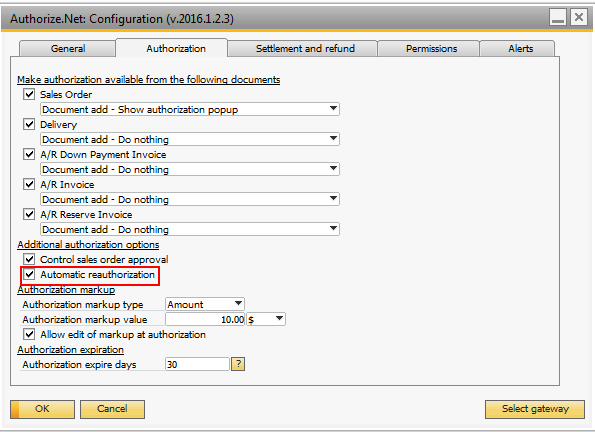Minimize the Configuration window
Viewport: 595px width, 432px height.
click(558, 17)
